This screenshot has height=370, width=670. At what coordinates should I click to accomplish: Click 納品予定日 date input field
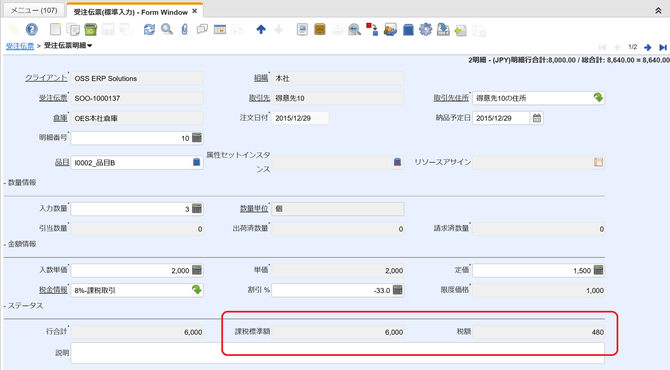(x=501, y=118)
